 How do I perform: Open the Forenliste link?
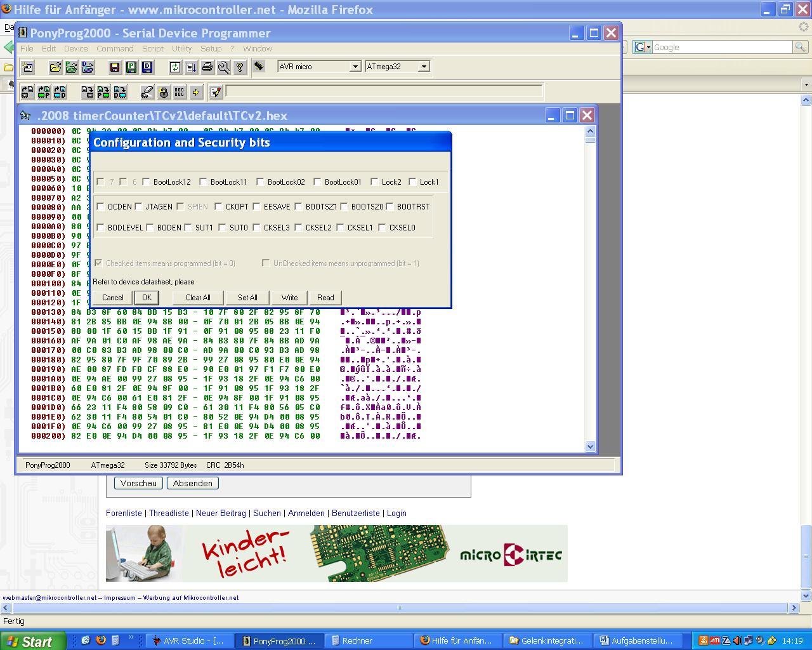(x=124, y=513)
